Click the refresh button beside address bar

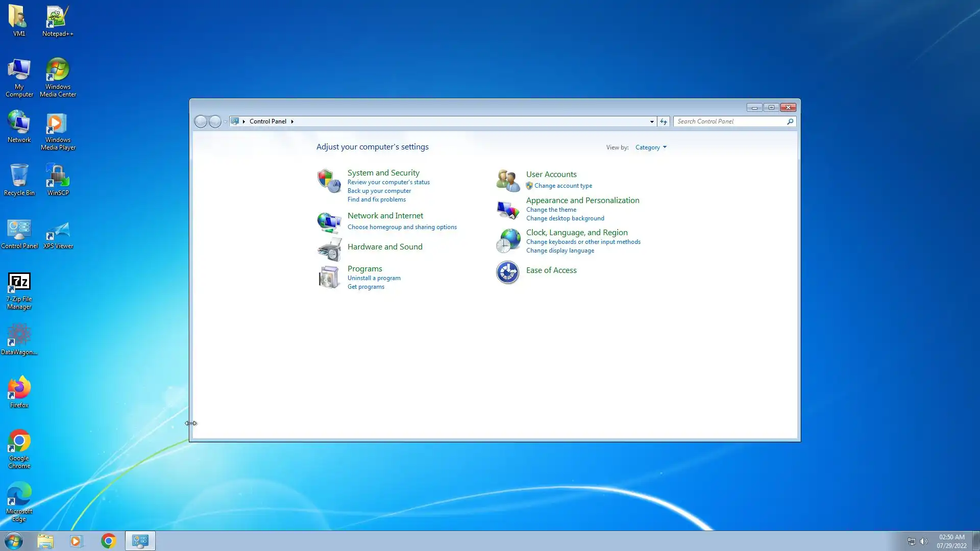[664, 121]
